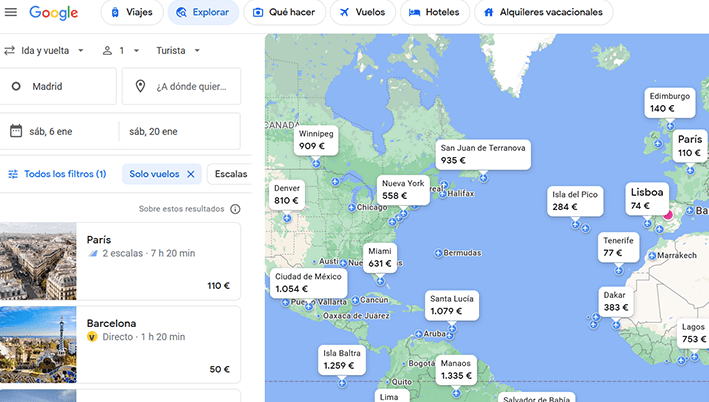
Task: Expand the 'Turista' cabin class dropdown
Action: coord(178,50)
